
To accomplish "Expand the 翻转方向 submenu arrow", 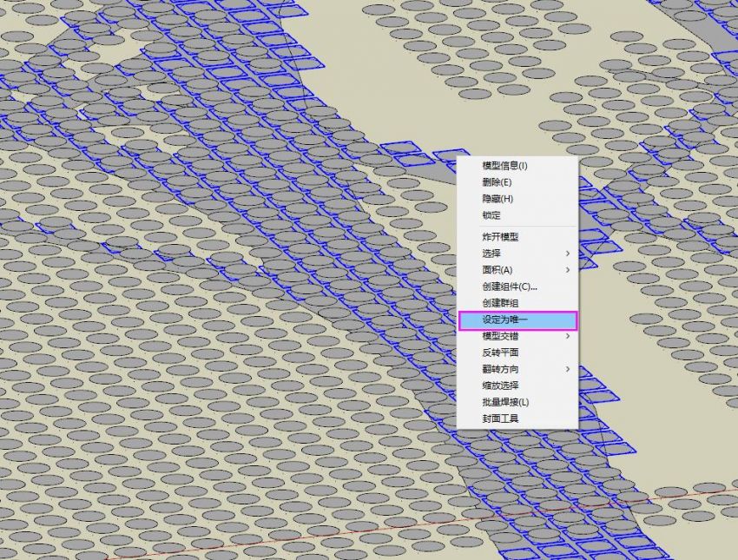I will click(568, 369).
